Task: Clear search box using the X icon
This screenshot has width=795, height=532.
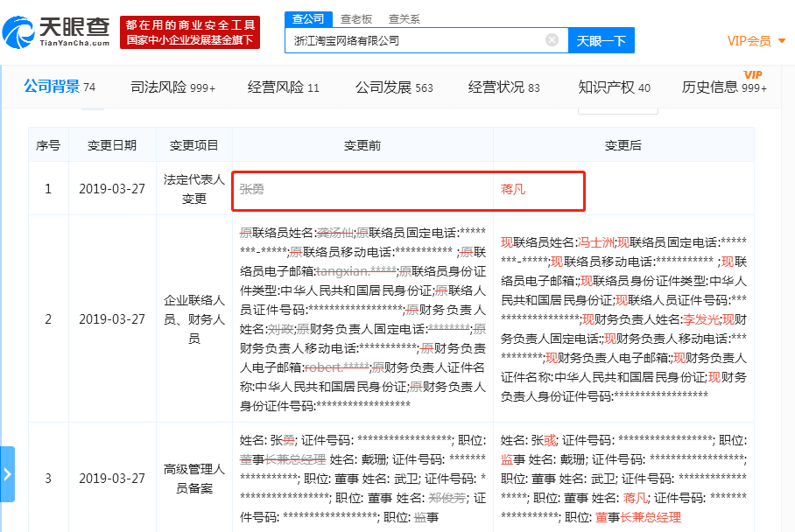Action: (552, 40)
